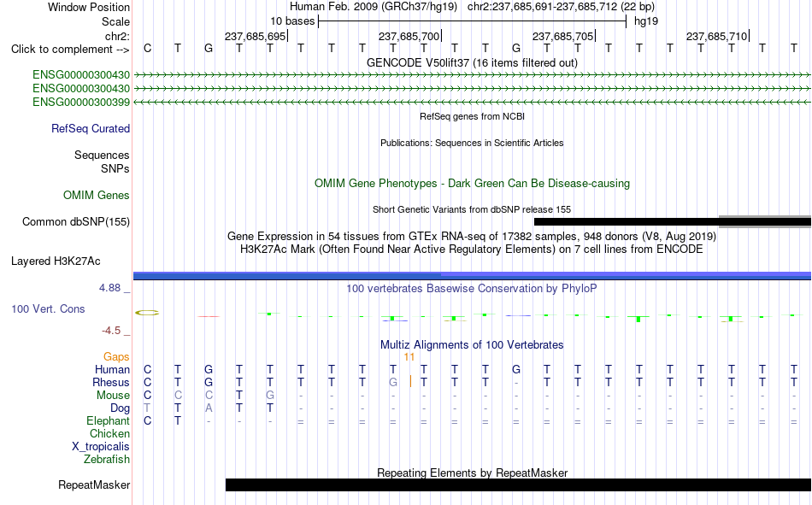Open the Common dbSNP(155) track label
812x505 pixels.
[76, 221]
